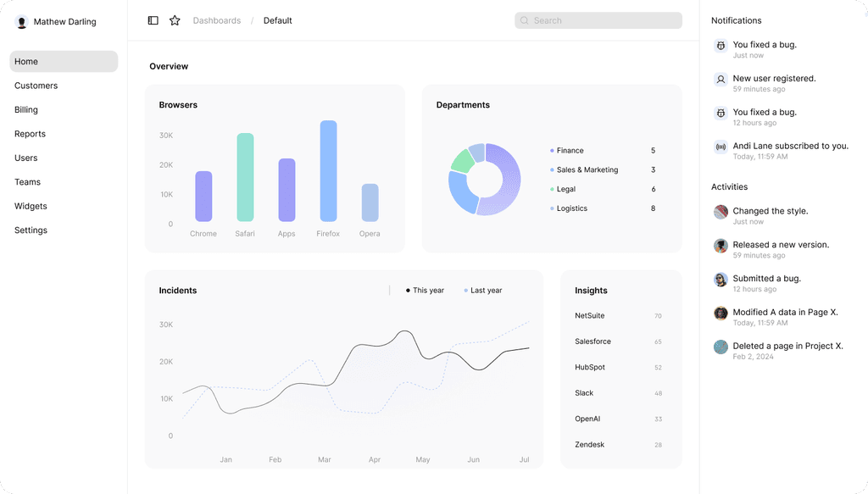The image size is (868, 494).
Task: Open the Customers page in sidebar
Action: (36, 86)
